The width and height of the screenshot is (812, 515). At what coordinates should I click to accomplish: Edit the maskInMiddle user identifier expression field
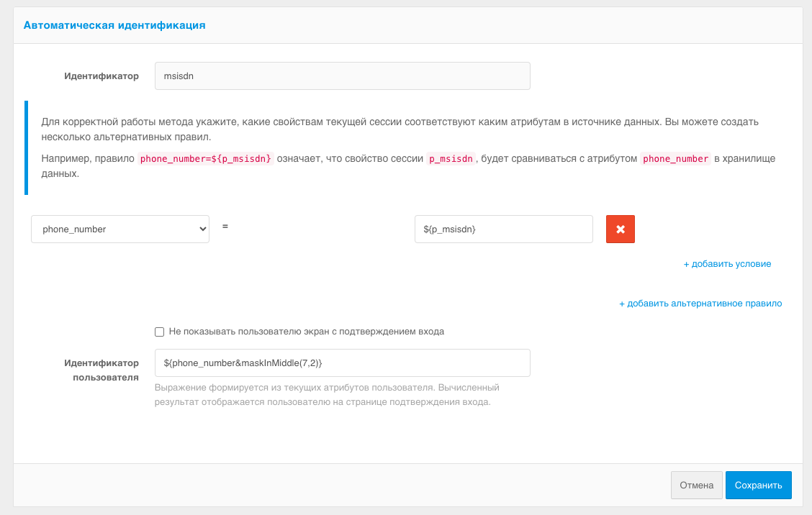pos(342,363)
